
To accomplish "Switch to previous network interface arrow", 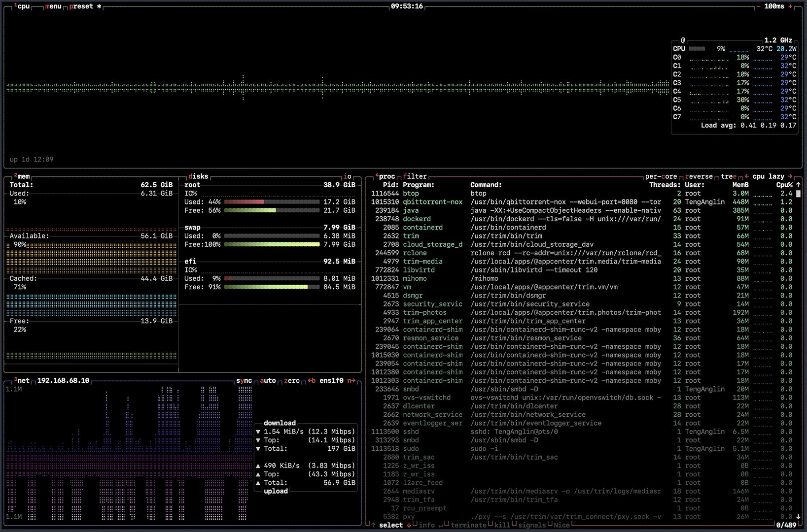I will coord(312,381).
